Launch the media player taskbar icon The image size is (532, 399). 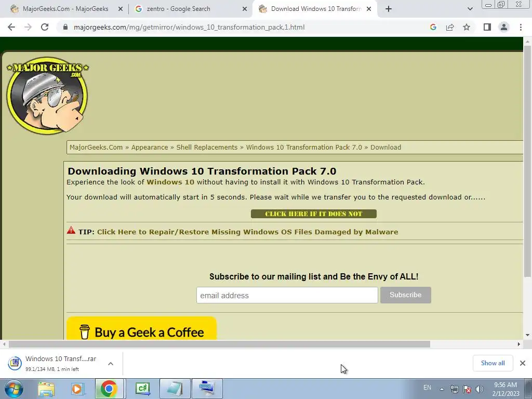point(77,389)
